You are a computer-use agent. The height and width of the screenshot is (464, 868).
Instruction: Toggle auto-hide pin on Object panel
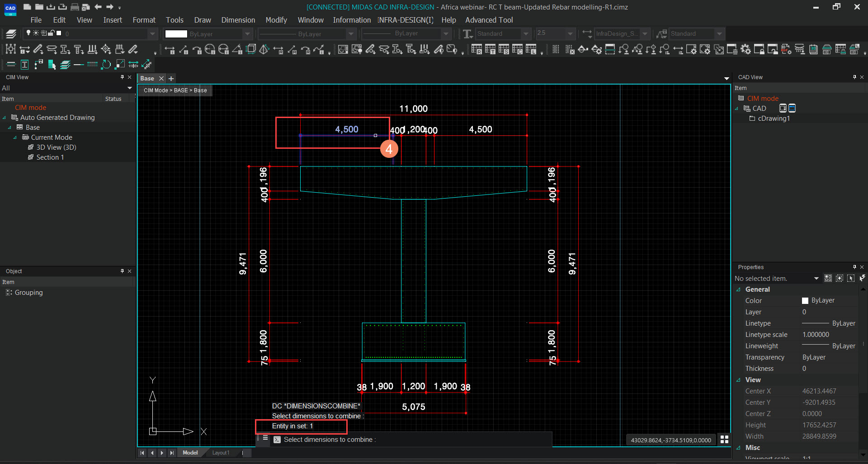[122, 271]
